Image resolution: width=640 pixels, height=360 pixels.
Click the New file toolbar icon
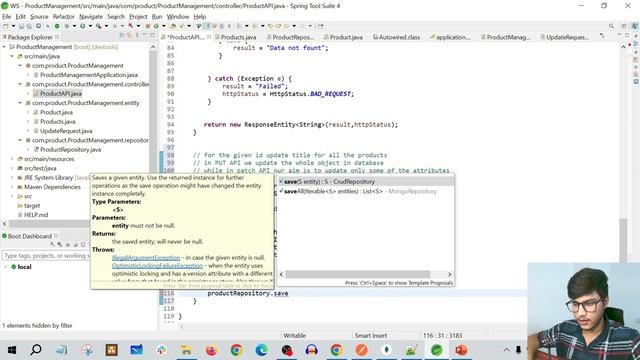point(6,26)
